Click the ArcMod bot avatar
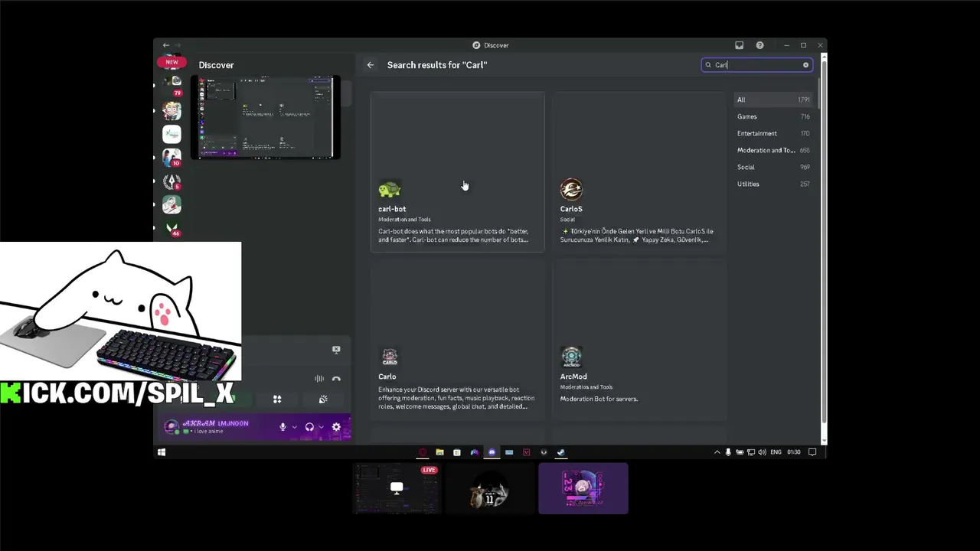The image size is (980, 551). [571, 357]
